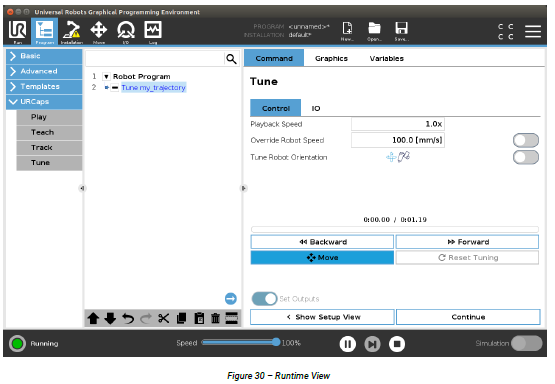
Task: Expand the Basic section
Action: [44, 56]
